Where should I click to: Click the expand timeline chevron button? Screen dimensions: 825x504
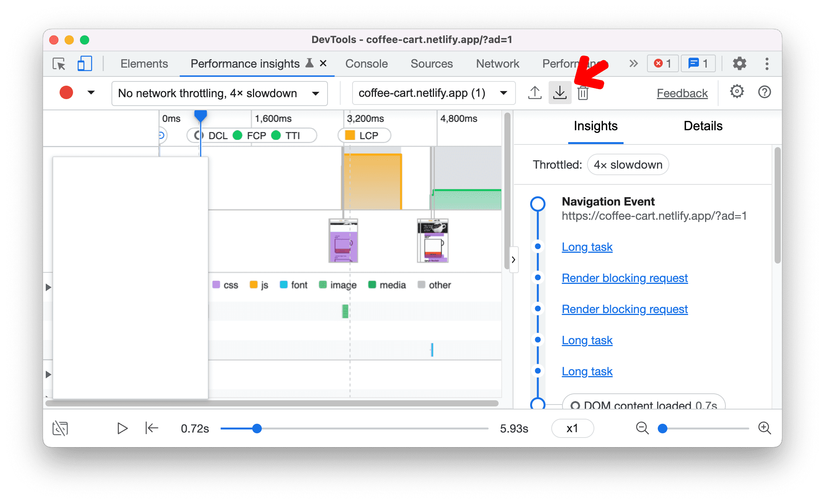coord(514,260)
